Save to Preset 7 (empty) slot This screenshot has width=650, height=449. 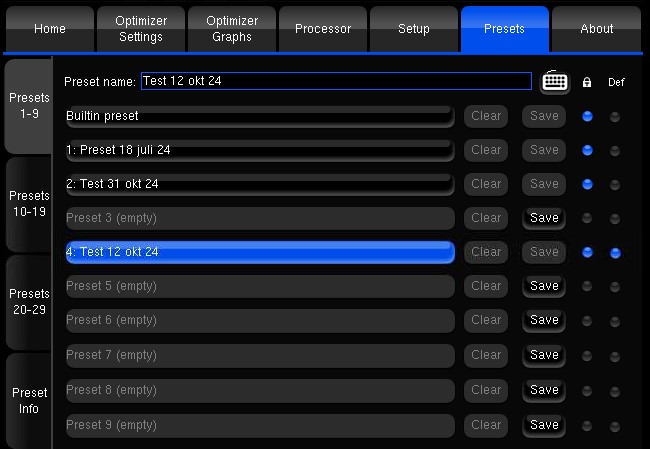(x=544, y=355)
